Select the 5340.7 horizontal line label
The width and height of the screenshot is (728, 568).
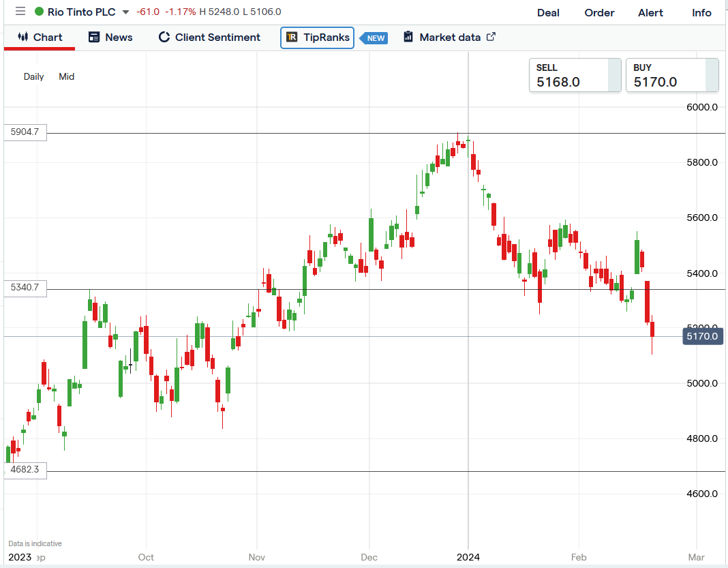coord(25,288)
